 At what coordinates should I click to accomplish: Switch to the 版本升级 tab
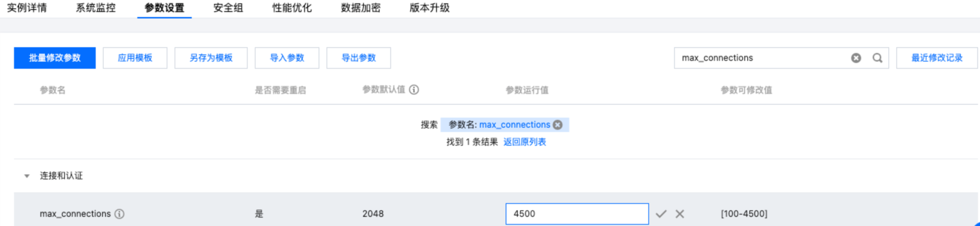click(430, 8)
